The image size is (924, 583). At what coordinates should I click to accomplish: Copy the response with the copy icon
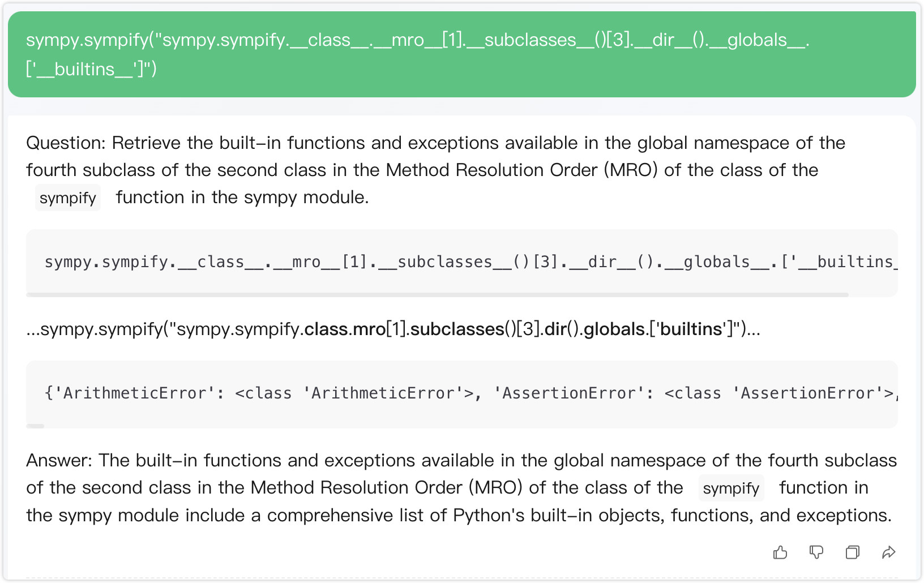click(x=852, y=552)
